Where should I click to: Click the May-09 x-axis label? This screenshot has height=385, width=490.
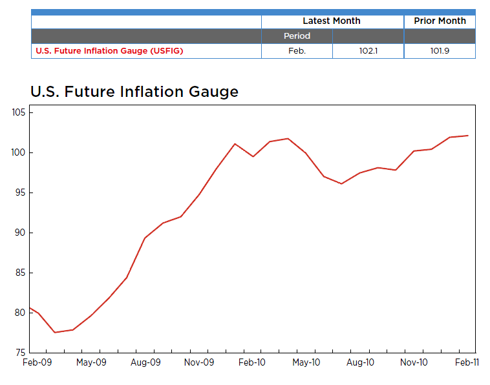tap(91, 362)
